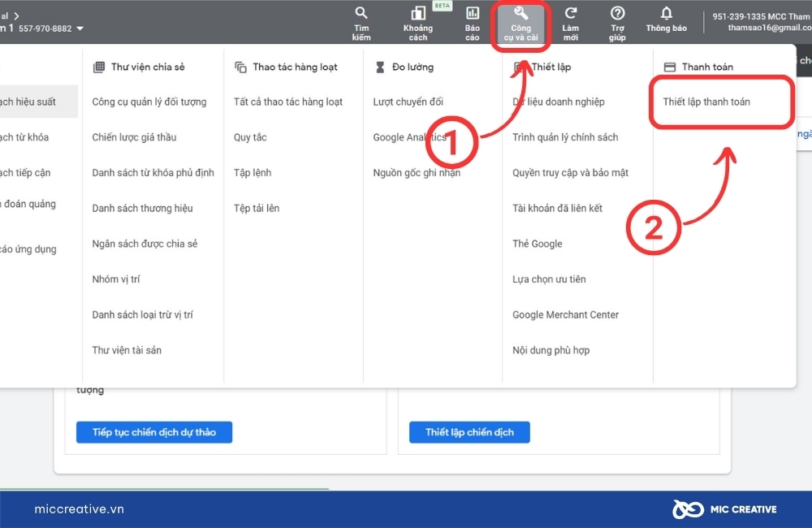Screen dimensions: 812x528
Task: Click the Tìm kiếm search icon
Action: click(361, 13)
